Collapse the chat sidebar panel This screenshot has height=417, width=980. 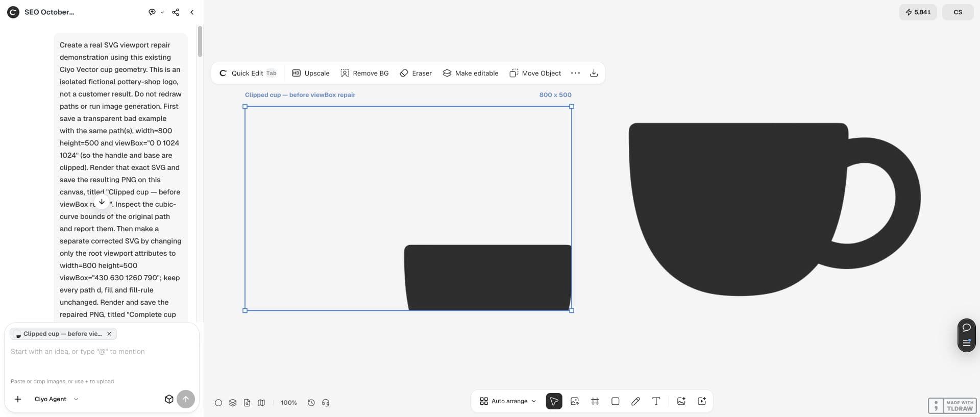click(x=192, y=12)
